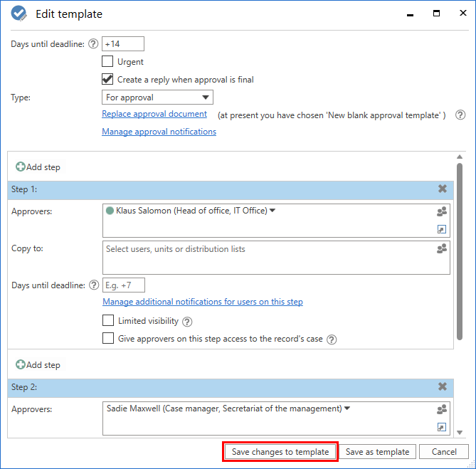This screenshot has width=476, height=469.
Task: Remove Step 1 using its X icon
Action: (x=443, y=189)
